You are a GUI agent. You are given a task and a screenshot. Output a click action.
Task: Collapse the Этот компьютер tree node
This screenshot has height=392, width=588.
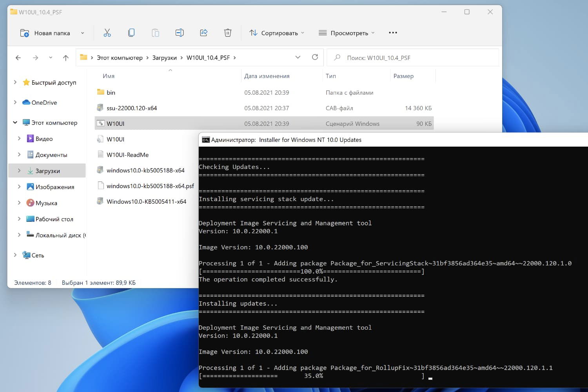tap(15, 122)
